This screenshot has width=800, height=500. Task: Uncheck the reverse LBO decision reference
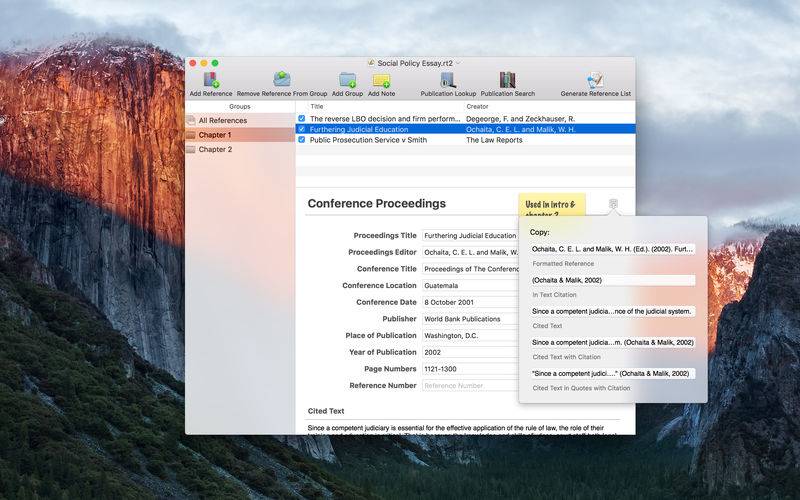(302, 118)
